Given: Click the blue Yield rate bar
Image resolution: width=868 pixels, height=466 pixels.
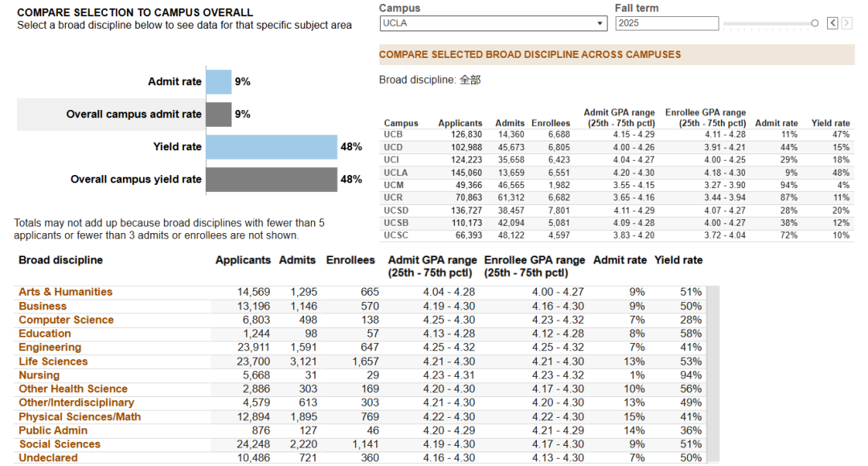Looking at the screenshot, I should (272, 147).
